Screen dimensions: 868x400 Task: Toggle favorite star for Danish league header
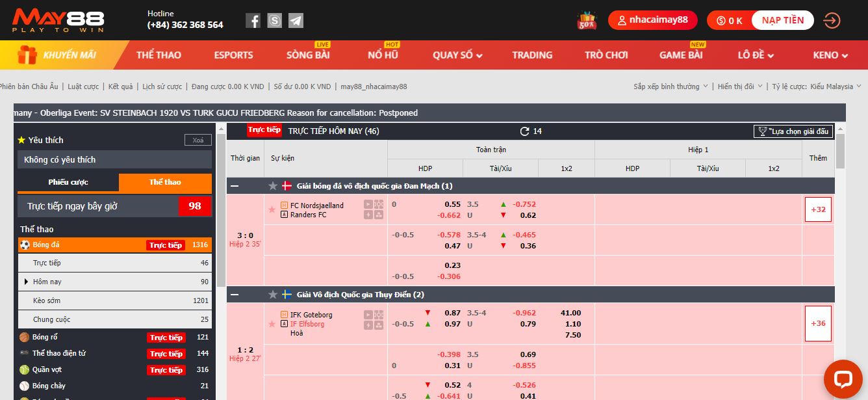273,186
